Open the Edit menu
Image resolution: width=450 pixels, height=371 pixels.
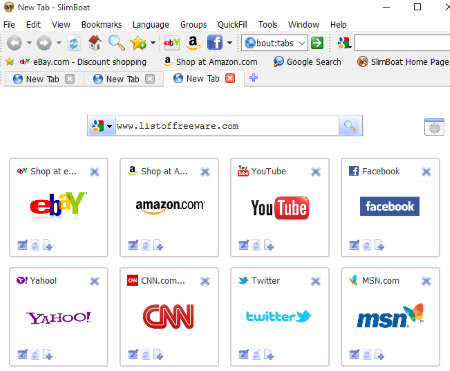[33, 25]
